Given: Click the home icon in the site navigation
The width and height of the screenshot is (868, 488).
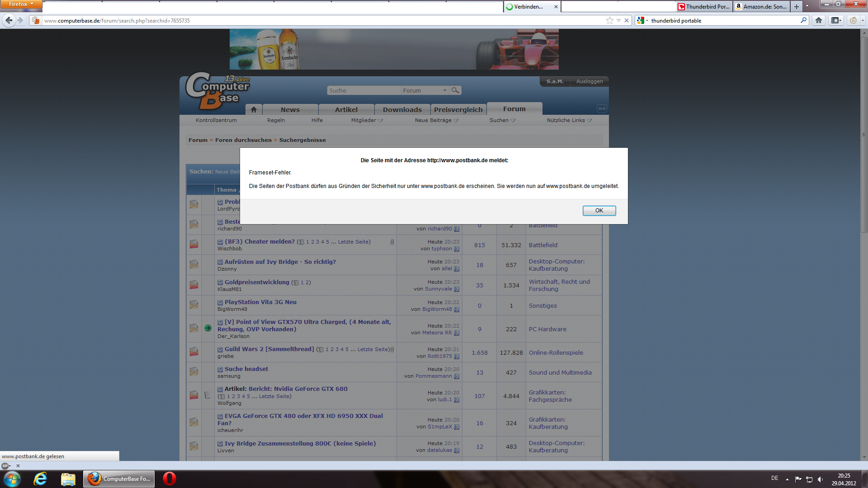Looking at the screenshot, I should [x=254, y=109].
